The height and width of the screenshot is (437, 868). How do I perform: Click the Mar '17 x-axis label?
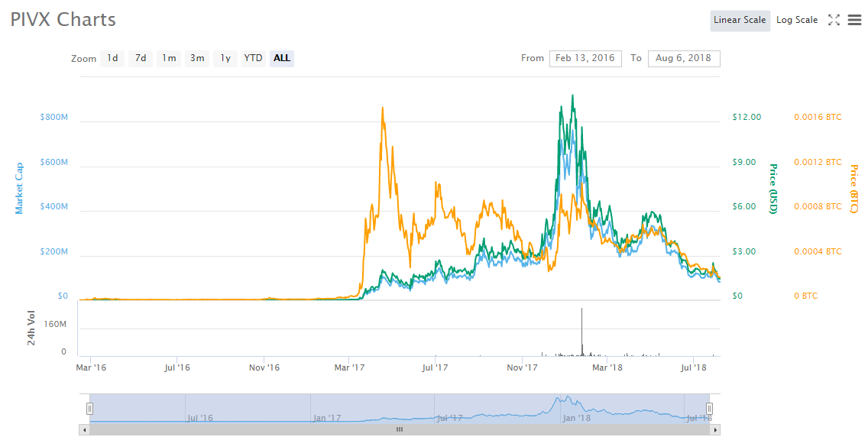click(x=349, y=367)
